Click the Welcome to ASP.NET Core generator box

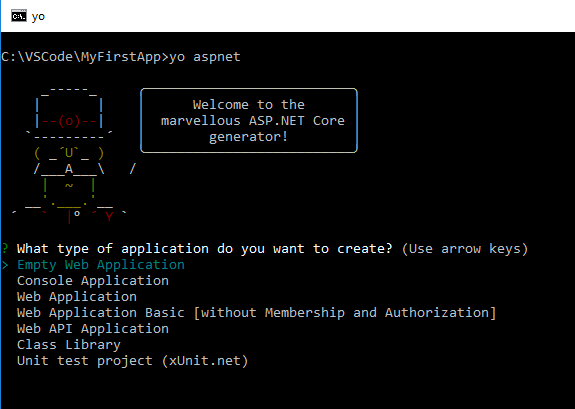(x=249, y=121)
